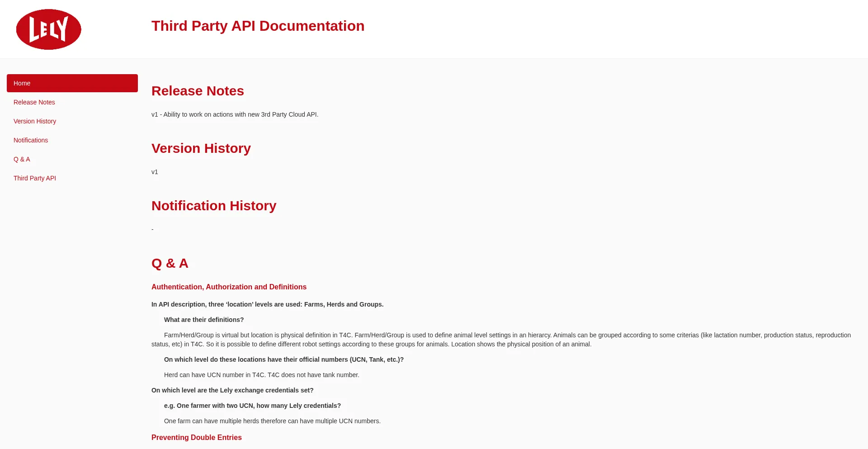Click the Notification History heading
Viewport: 868px width, 449px height.
coord(214,206)
